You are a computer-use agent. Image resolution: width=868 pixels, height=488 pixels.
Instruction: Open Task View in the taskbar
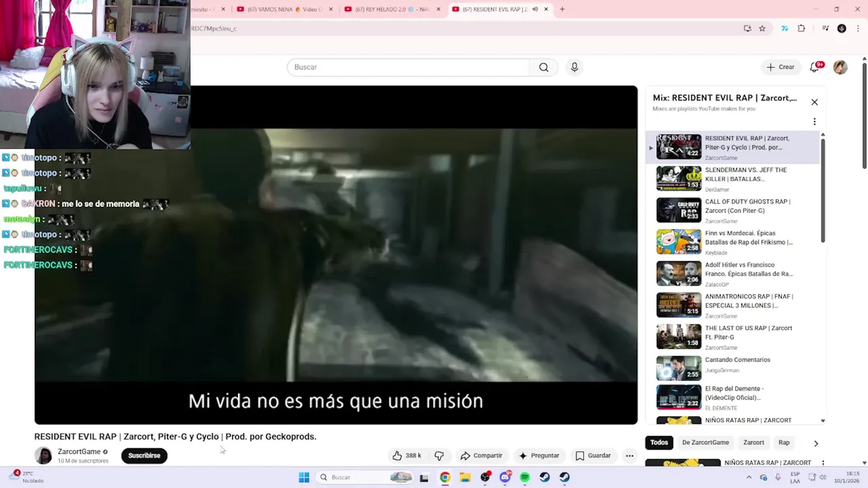coord(424,477)
